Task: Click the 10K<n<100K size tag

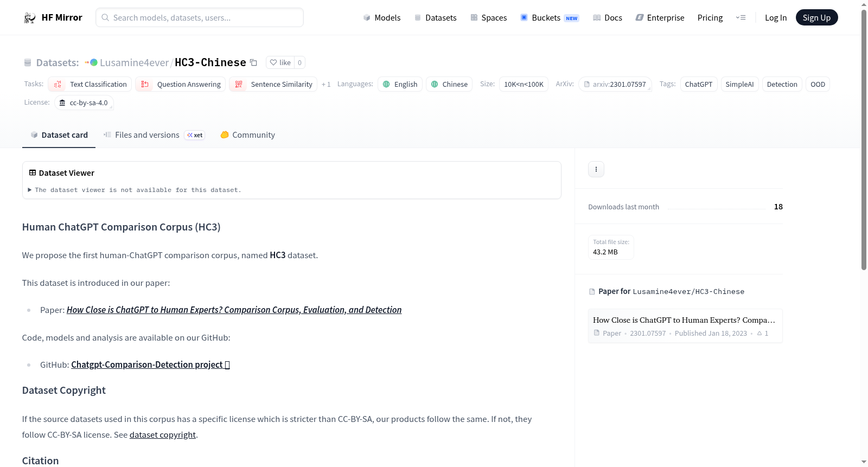Action: tap(524, 84)
